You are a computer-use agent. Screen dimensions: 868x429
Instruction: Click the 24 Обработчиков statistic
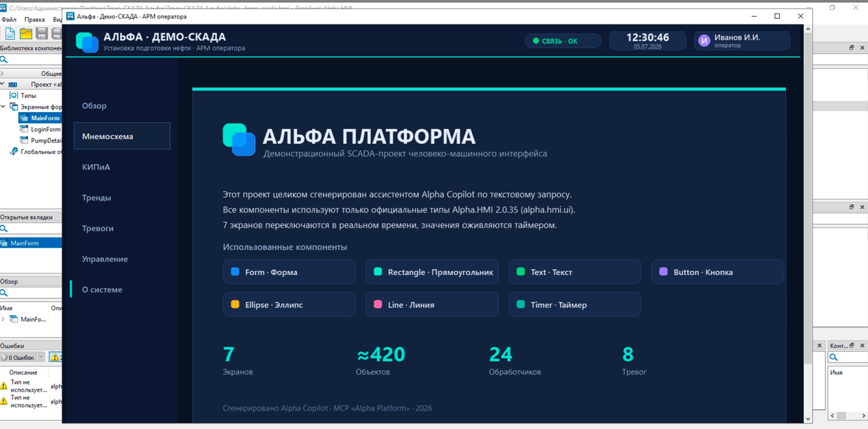click(515, 360)
